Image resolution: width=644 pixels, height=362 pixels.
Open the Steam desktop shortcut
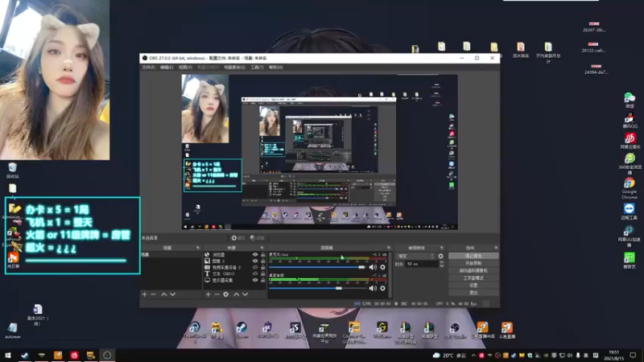[242, 330]
